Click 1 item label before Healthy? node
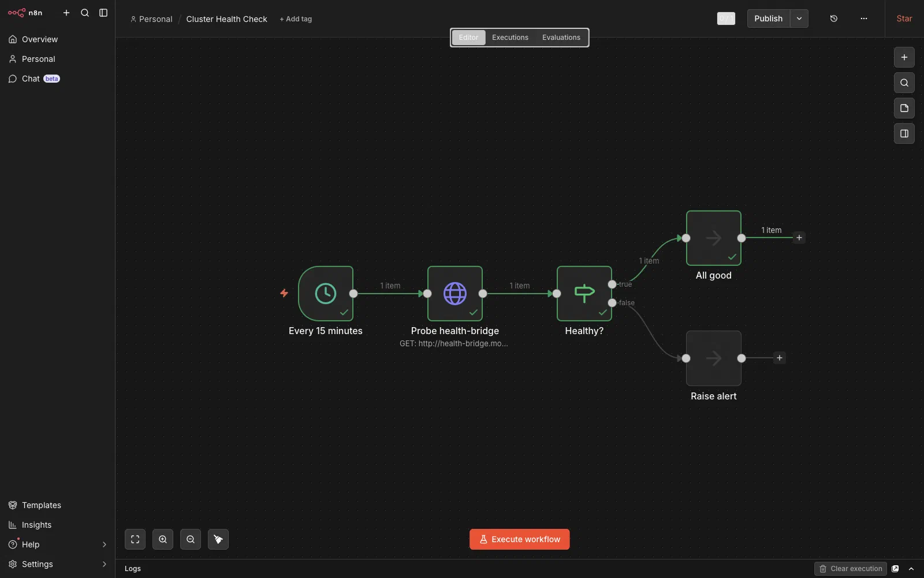Image resolution: width=924 pixels, height=578 pixels. coord(520,286)
